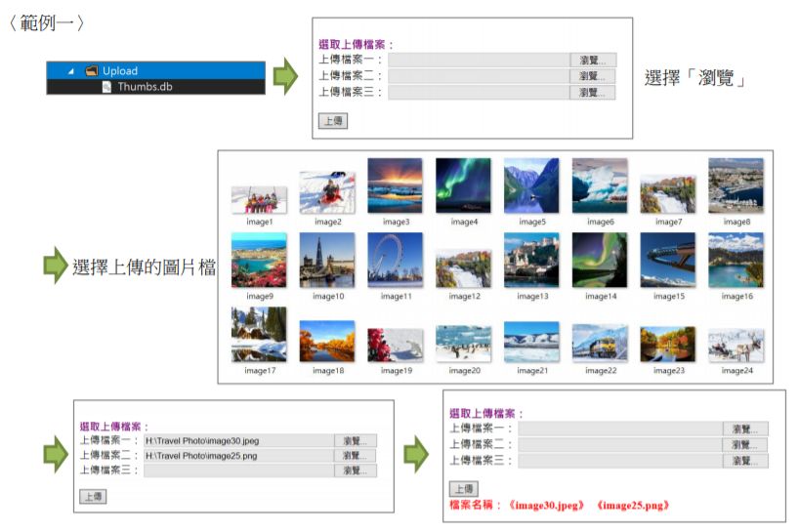This screenshot has height=532, width=799.
Task: Click the field containing image30.jpeg path
Action: [x=237, y=441]
